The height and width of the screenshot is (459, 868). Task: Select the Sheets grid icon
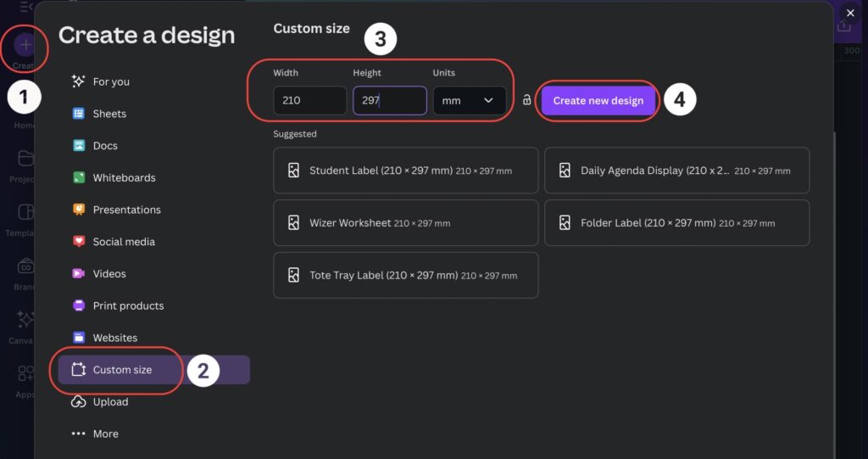point(79,114)
